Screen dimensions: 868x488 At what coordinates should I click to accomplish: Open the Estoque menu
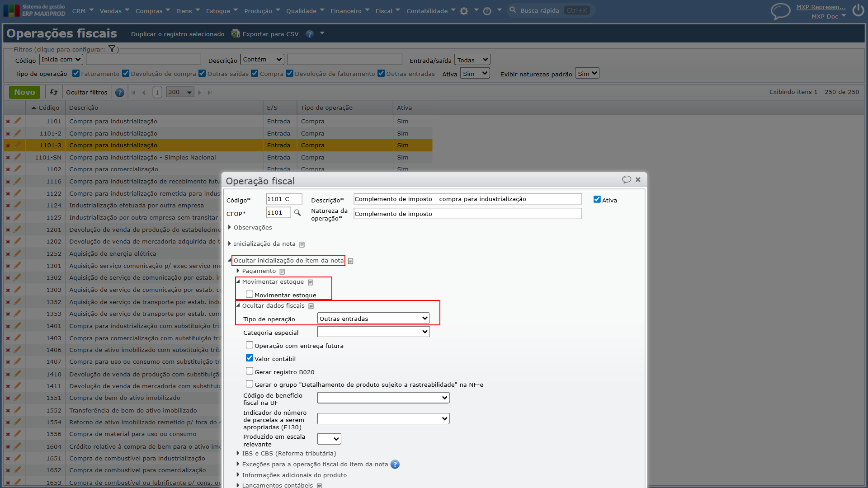click(222, 11)
